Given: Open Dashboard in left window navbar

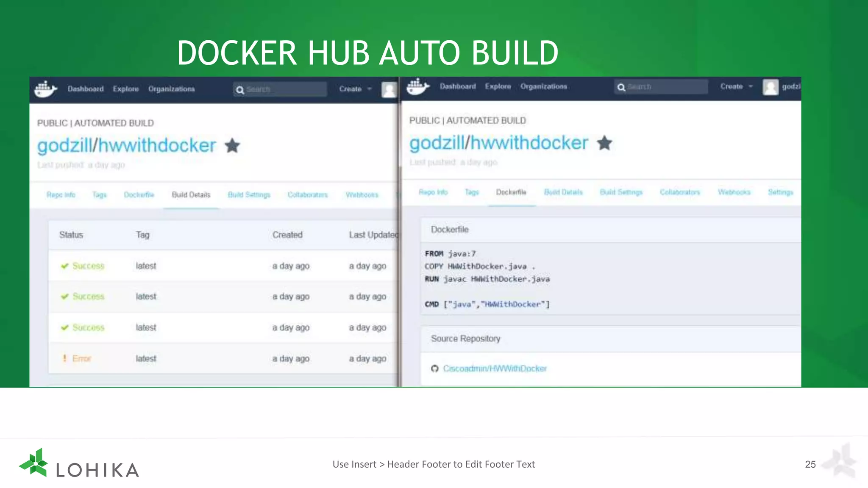Looking at the screenshot, I should [x=86, y=89].
